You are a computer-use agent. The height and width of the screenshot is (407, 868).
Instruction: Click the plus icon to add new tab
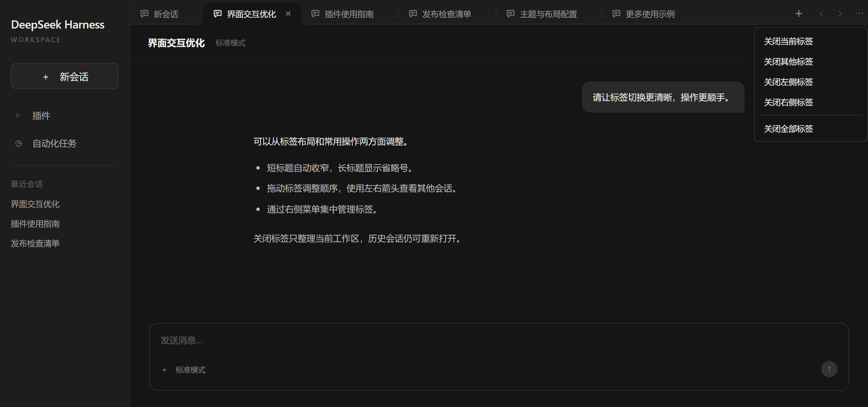798,14
